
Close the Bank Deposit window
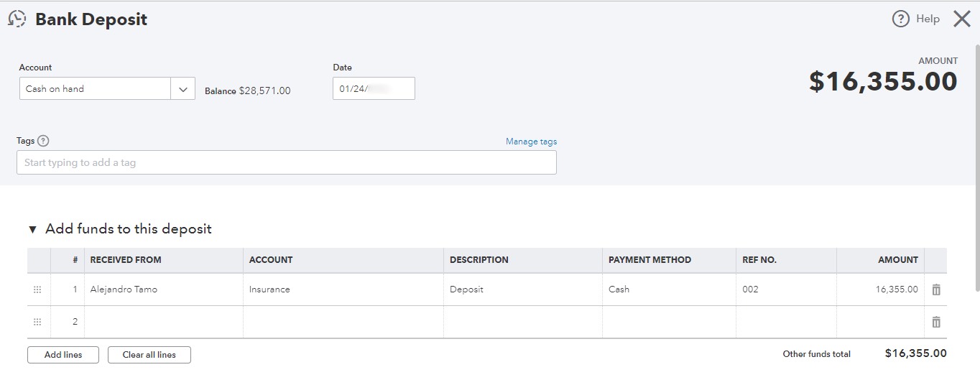tap(962, 19)
